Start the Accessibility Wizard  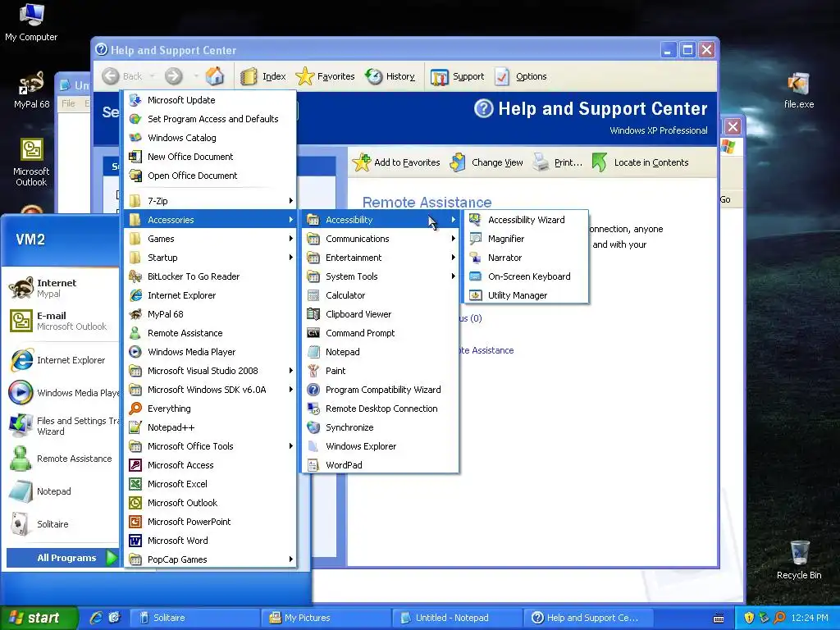(x=526, y=220)
